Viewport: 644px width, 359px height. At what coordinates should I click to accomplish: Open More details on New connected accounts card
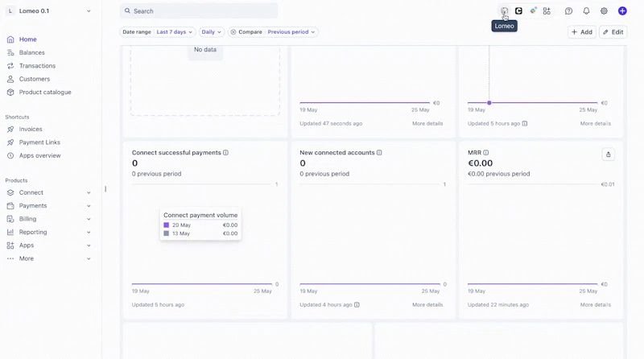click(x=427, y=305)
